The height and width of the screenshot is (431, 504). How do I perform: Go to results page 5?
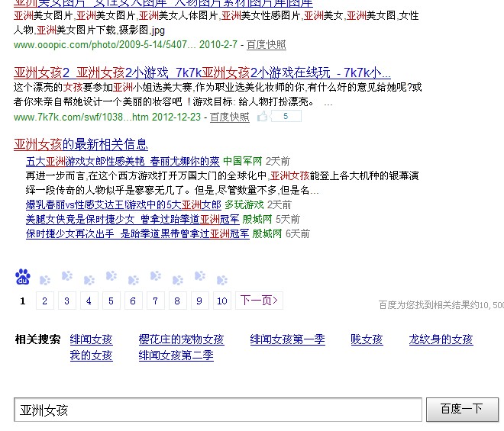111,301
